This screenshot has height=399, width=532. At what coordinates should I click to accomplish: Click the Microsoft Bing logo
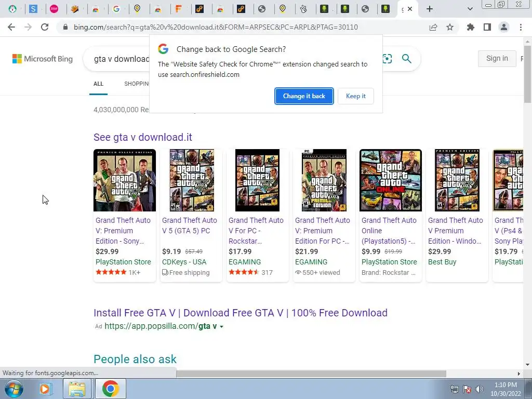[x=43, y=59]
